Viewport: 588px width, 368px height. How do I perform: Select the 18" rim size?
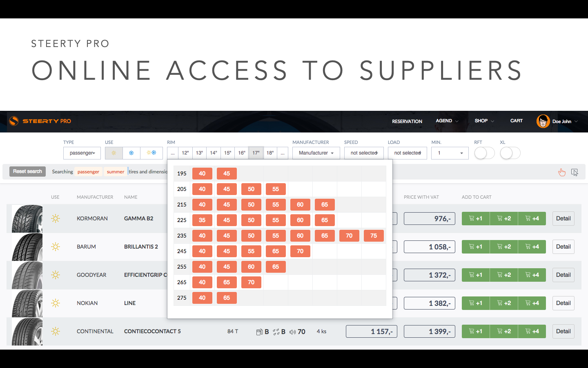(270, 153)
